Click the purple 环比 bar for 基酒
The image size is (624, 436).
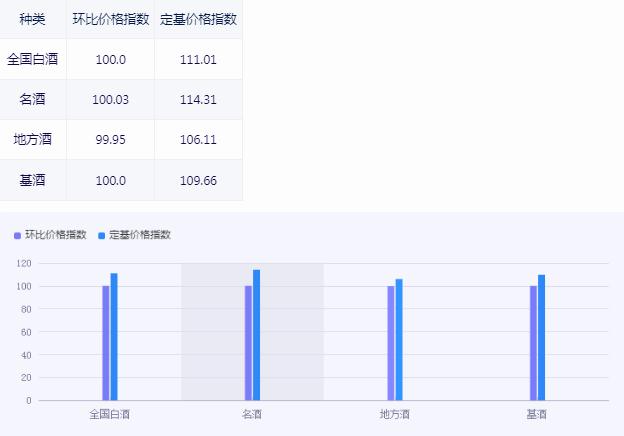click(533, 343)
